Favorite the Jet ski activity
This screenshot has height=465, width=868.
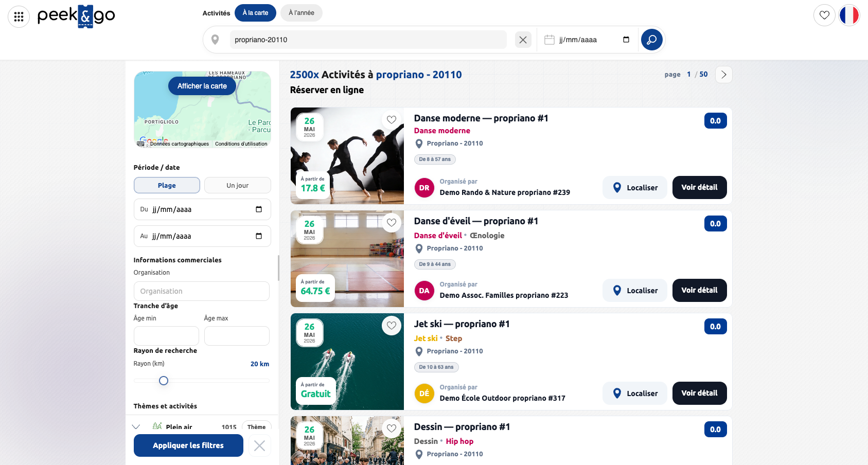click(x=392, y=326)
